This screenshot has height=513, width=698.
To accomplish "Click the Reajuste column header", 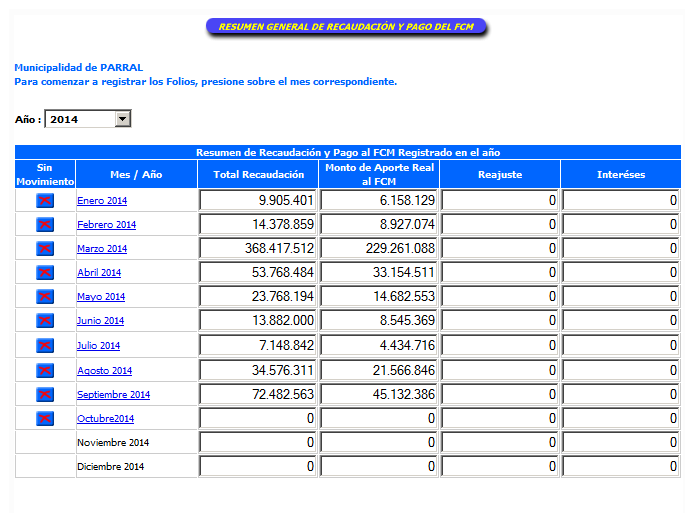I will click(500, 175).
